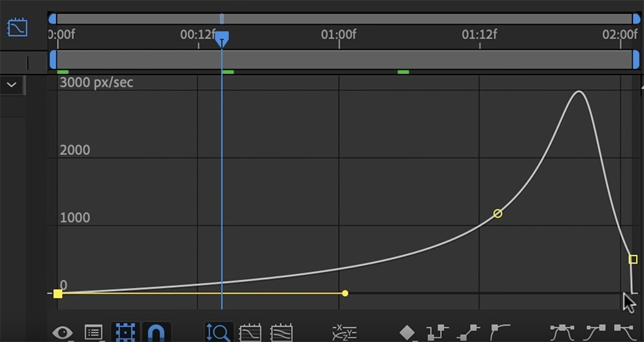
Task: Select the yellow square keyframe at graph start
Action: [58, 293]
